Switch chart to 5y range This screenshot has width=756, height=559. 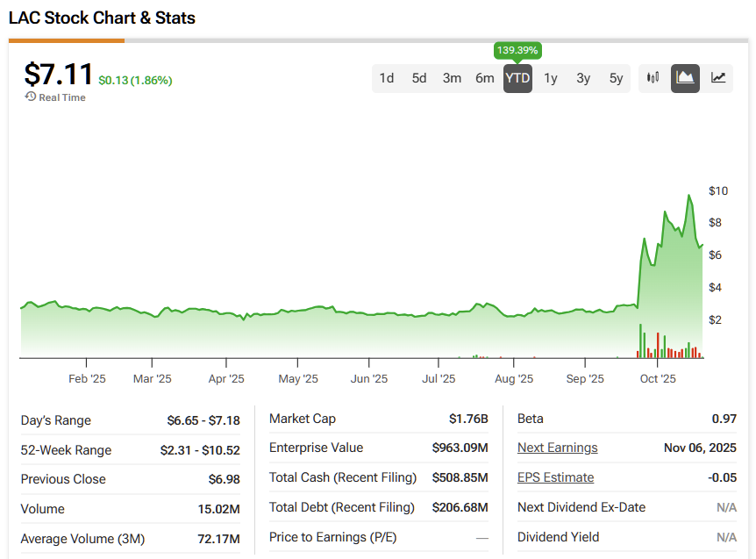tap(617, 78)
